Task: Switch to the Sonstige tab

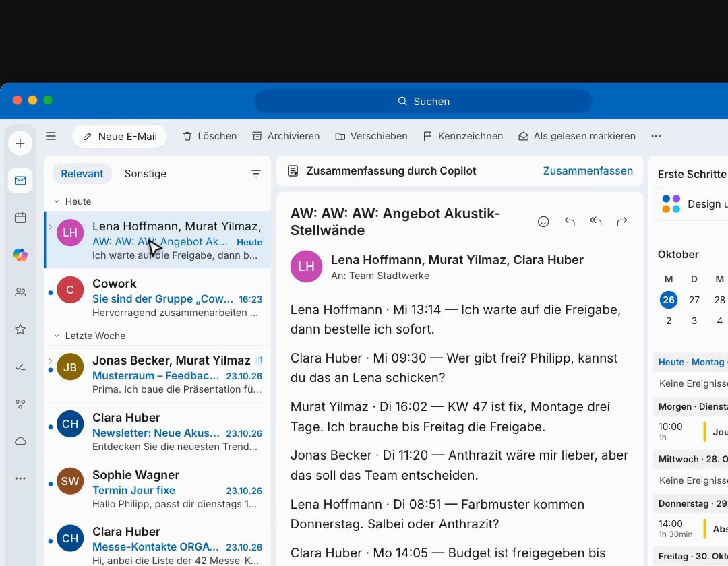Action: point(146,174)
